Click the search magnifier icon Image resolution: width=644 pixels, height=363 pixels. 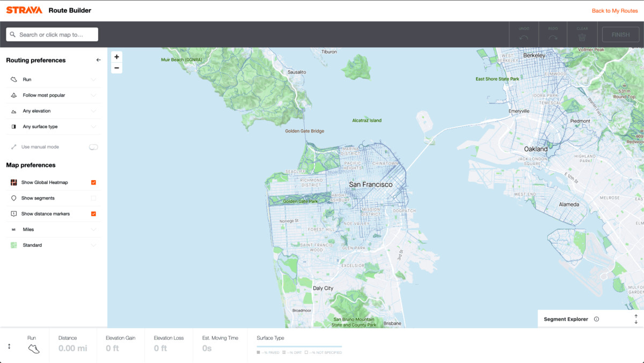click(x=13, y=35)
